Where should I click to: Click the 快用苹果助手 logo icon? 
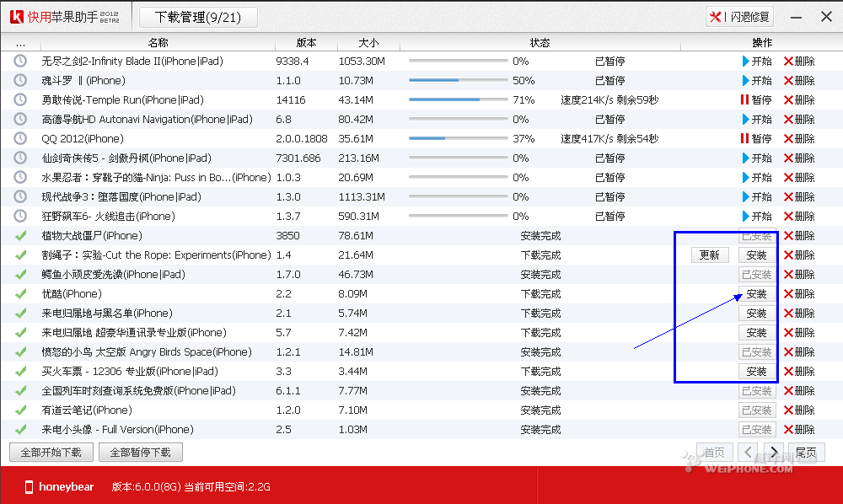pos(15,17)
